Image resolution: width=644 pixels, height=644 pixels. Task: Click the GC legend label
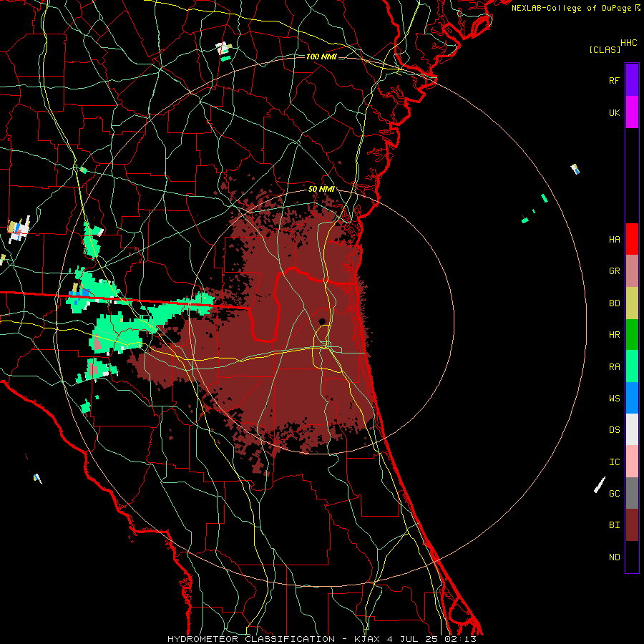(x=614, y=494)
